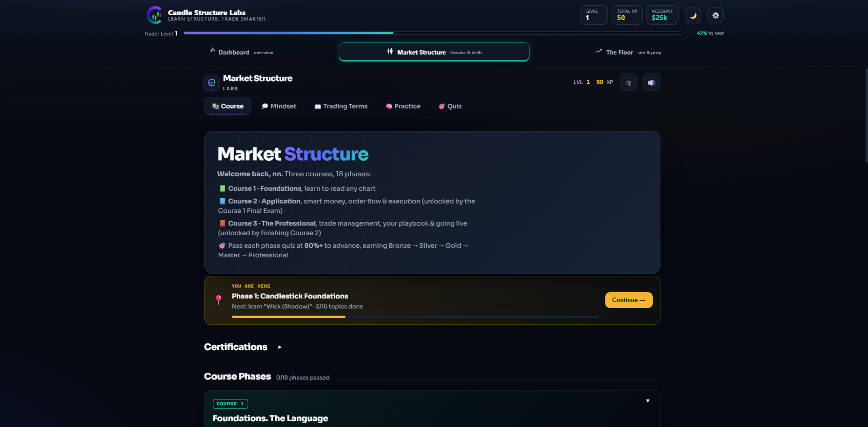
Task: Click the Course 1 green tag
Action: [230, 404]
